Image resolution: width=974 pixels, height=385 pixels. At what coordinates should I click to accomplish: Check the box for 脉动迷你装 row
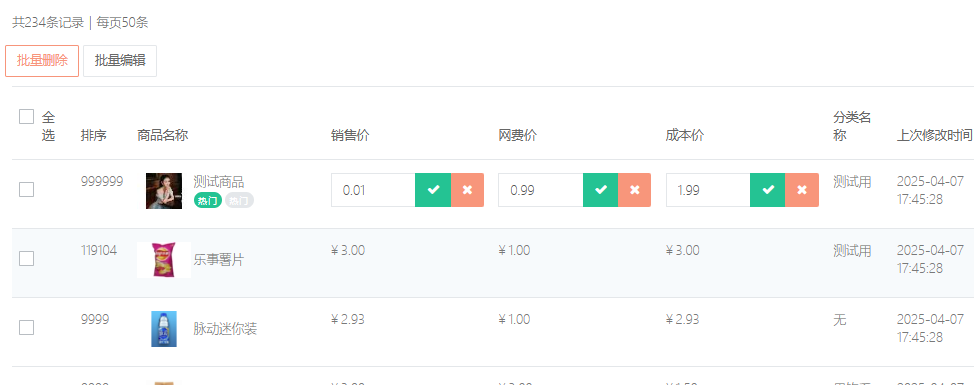pos(26,327)
